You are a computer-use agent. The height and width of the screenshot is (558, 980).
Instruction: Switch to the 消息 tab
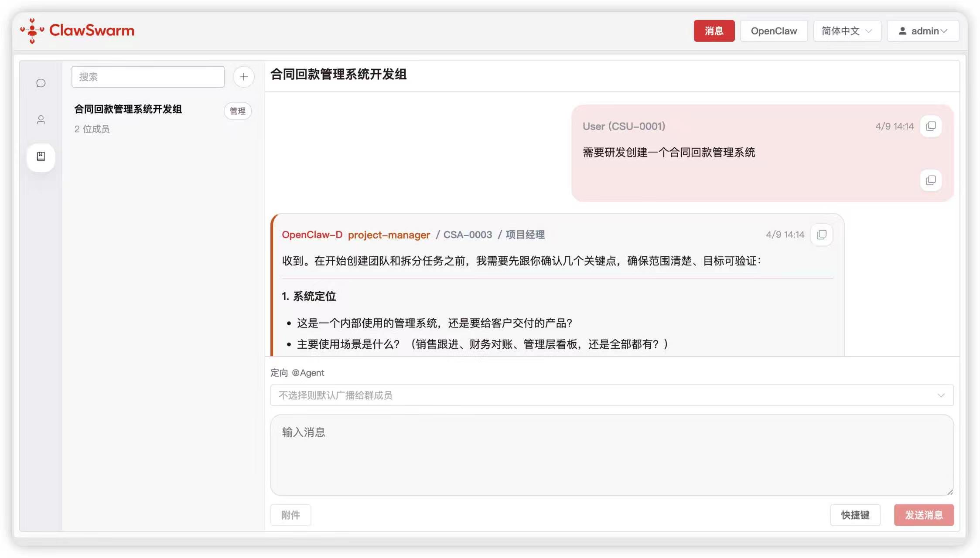click(x=714, y=31)
